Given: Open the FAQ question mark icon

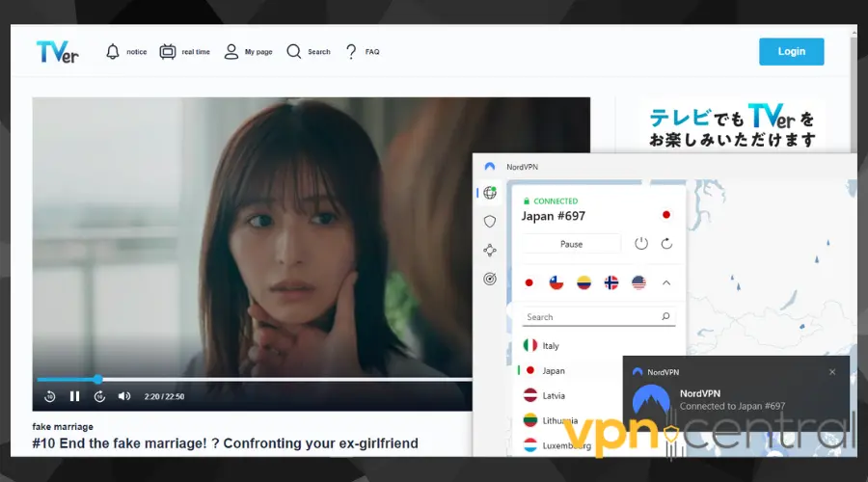Looking at the screenshot, I should (x=351, y=51).
